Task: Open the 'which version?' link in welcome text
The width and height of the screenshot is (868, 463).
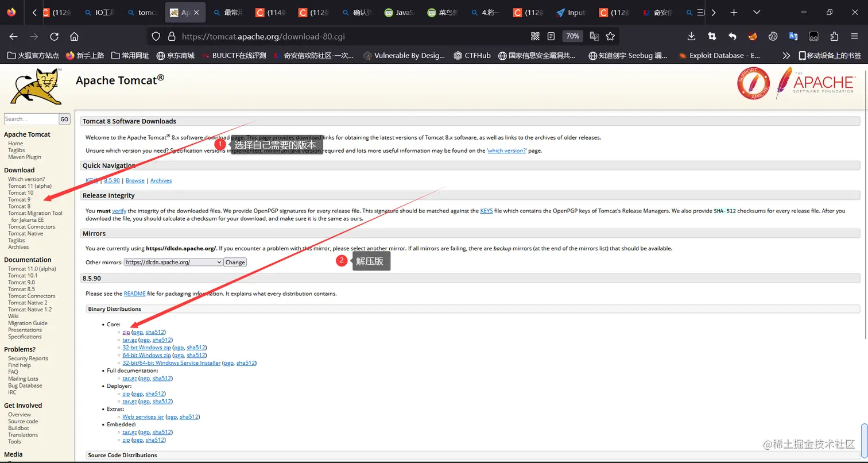Action: (x=507, y=151)
